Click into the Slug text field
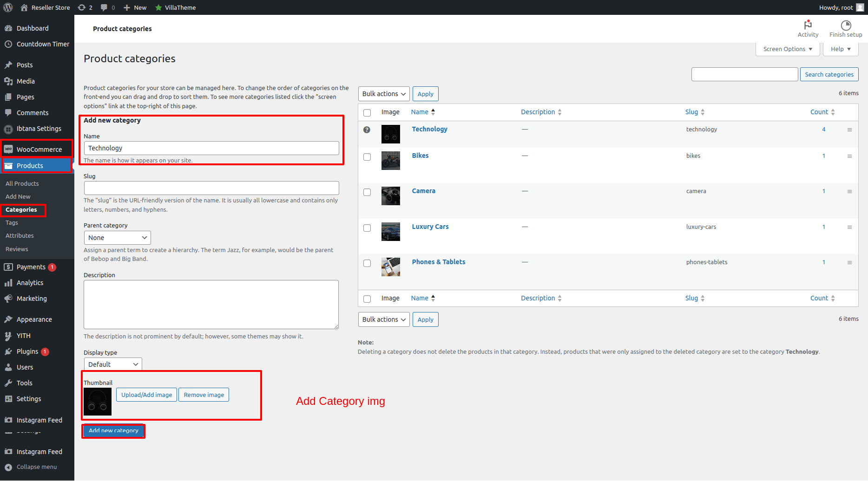The image size is (868, 481). 211,188
